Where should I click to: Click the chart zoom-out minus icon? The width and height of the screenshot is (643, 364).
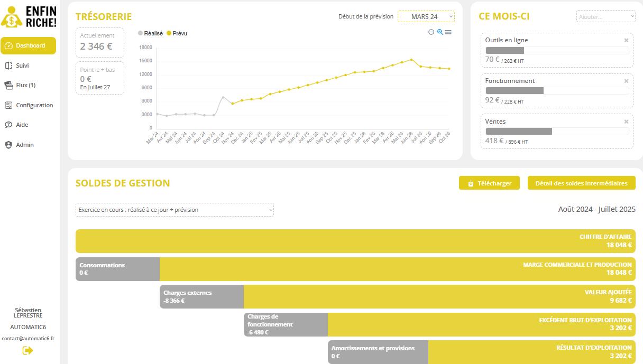coord(431,32)
